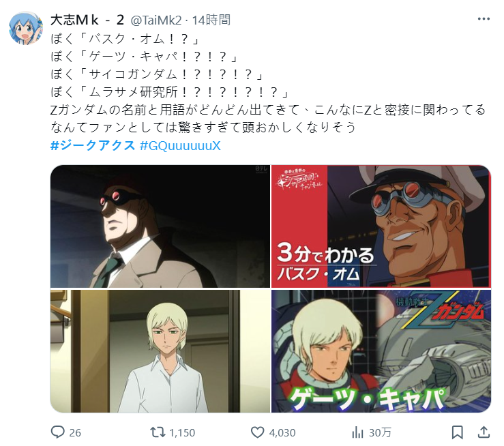View the 3分でわかるバスク・オム image
Screen dimensions: 504x446
tap(381, 226)
